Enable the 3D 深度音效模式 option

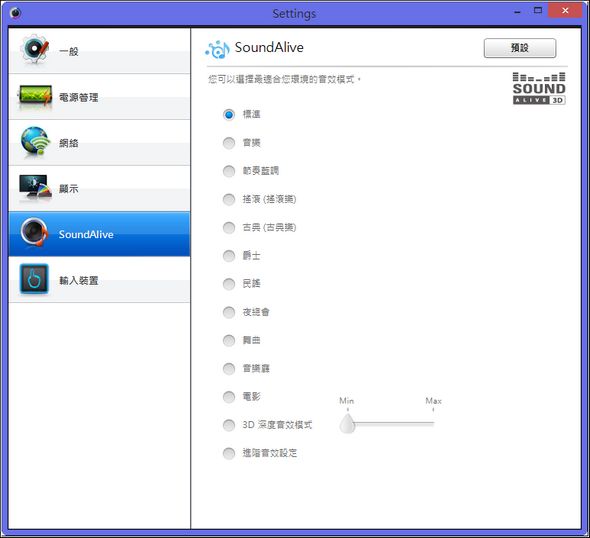229,425
